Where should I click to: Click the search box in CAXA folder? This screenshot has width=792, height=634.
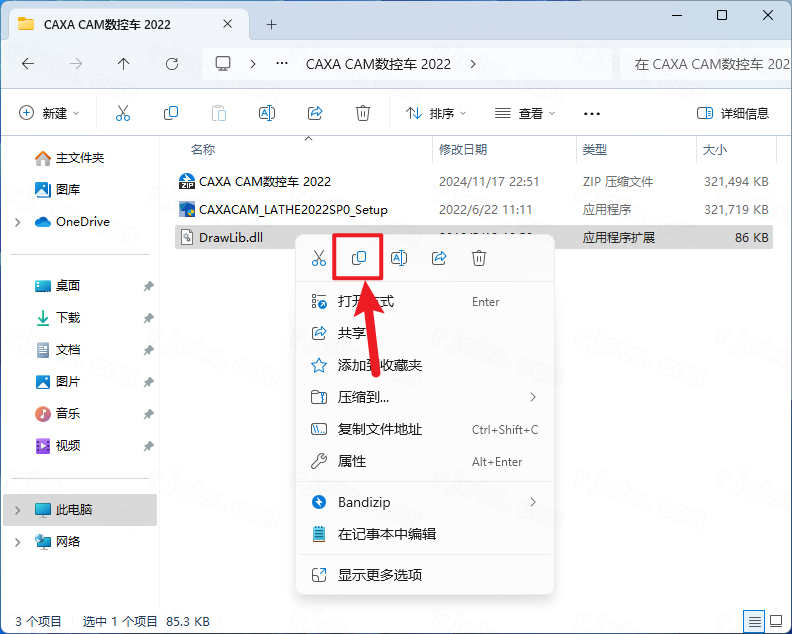[705, 64]
